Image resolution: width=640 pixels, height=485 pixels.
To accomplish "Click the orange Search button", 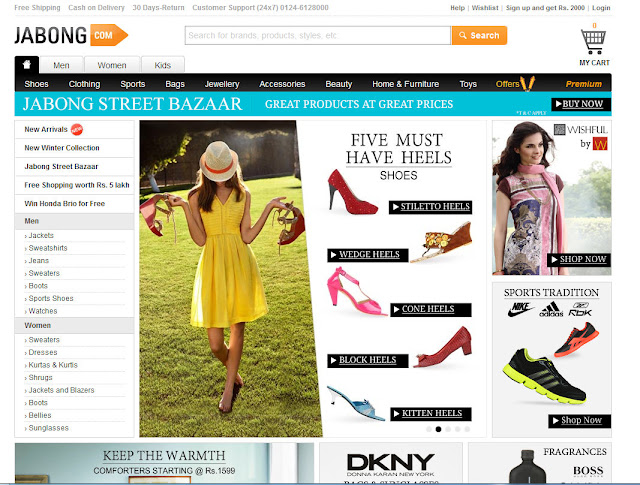I will pyautogui.click(x=479, y=36).
